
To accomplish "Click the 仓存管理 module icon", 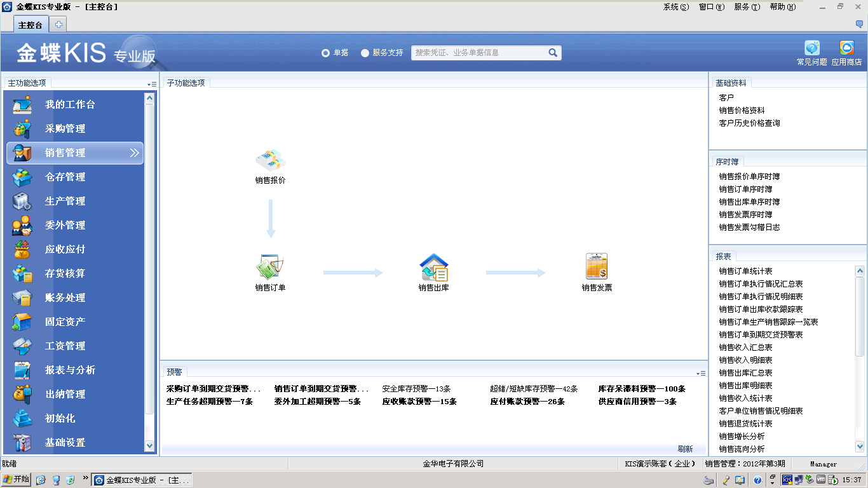I will (x=22, y=177).
